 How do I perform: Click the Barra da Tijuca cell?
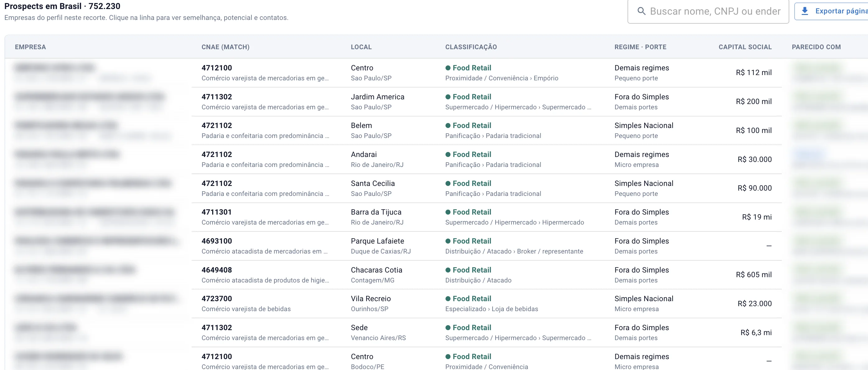click(377, 217)
